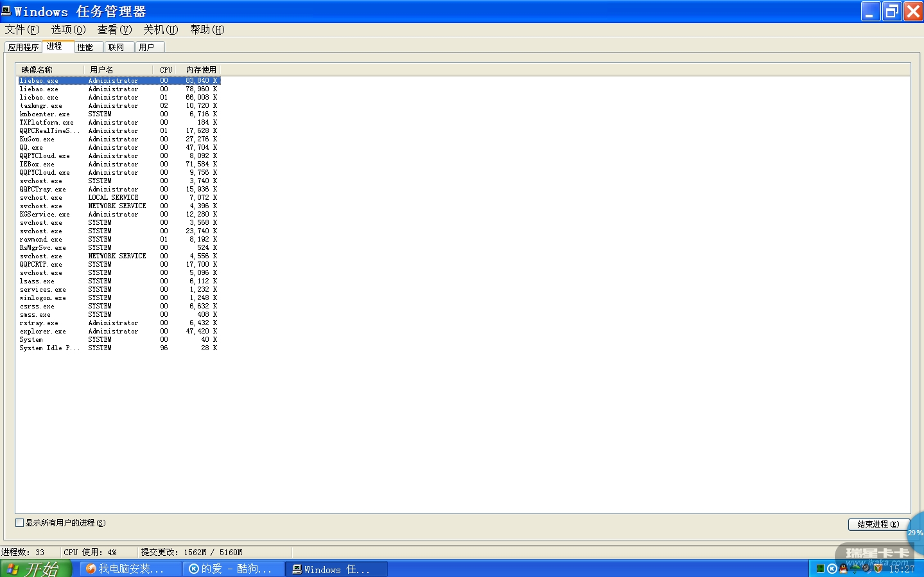The image size is (924, 577).
Task: Switch to the 酷狗 taskbar window
Action: (234, 569)
